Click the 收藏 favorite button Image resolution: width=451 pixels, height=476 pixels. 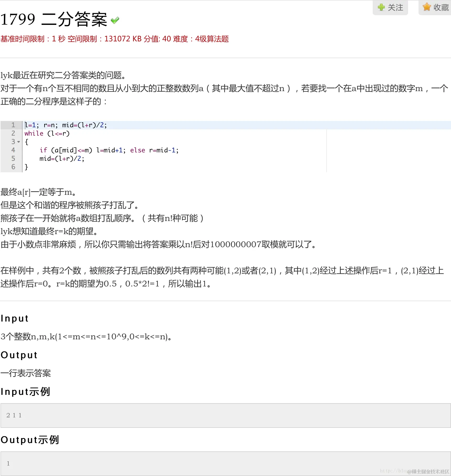point(435,7)
